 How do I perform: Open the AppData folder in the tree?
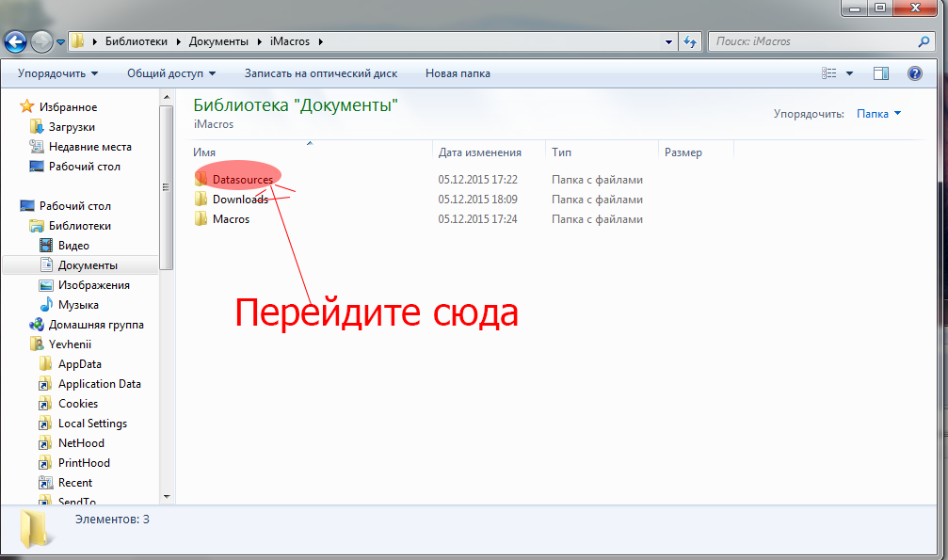(79, 364)
